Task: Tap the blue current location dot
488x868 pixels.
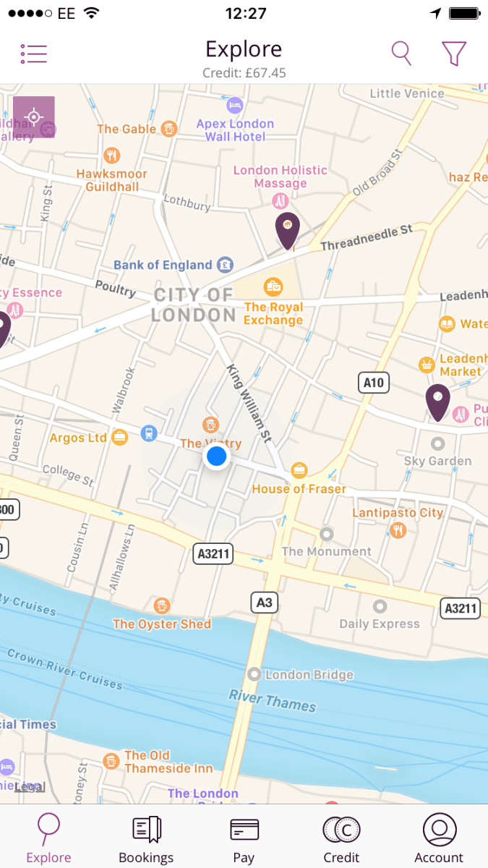Action: [x=216, y=456]
